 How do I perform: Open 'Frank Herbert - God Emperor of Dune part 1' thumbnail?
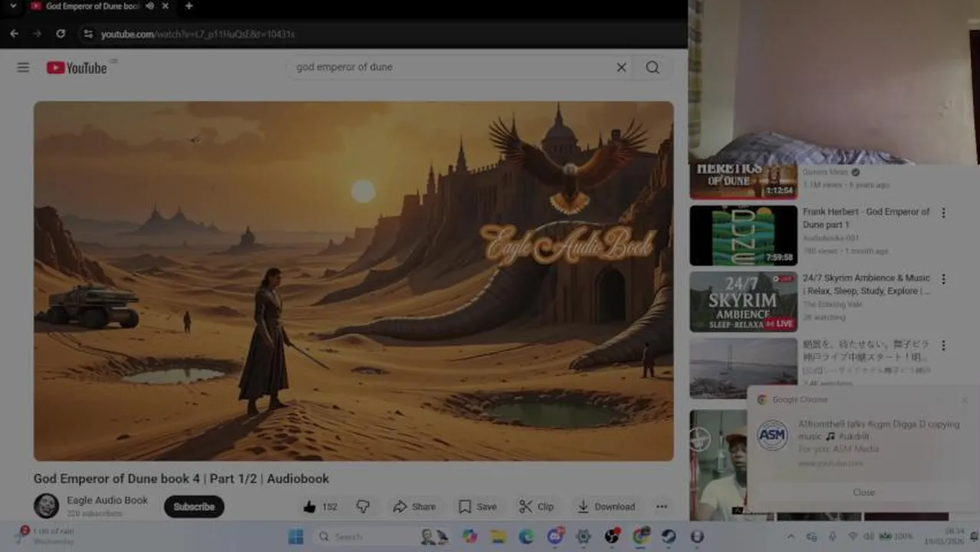743,235
